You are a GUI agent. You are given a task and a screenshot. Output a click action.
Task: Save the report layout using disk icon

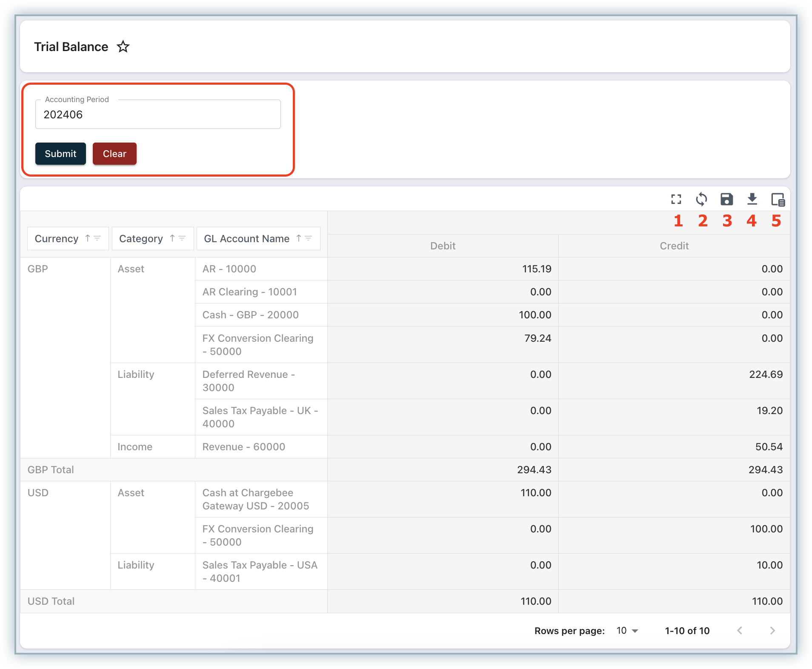click(x=726, y=199)
